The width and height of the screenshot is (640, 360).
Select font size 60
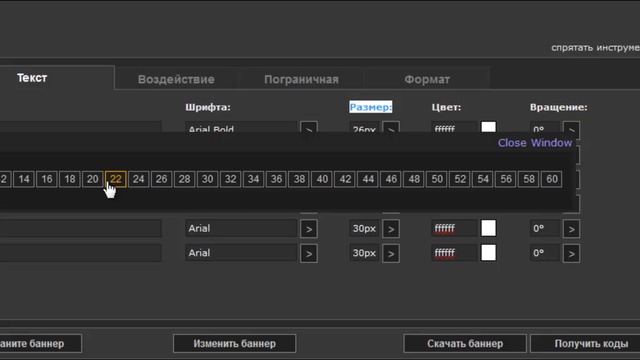point(552,179)
